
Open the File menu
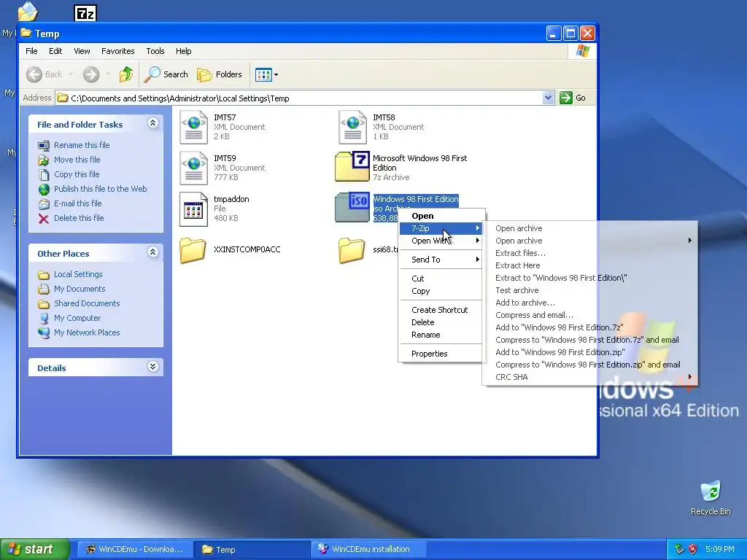coord(31,51)
